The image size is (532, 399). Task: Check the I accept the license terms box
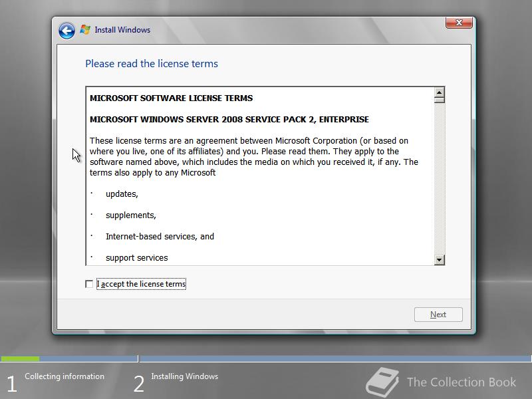click(x=89, y=284)
